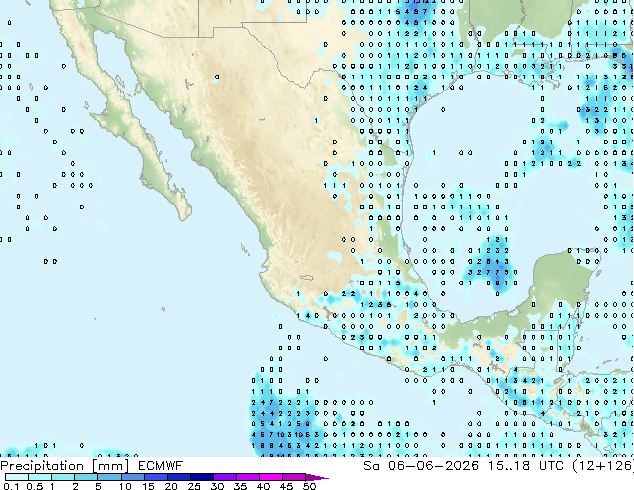Click the date Sa 06-06-2026 text
The image size is (634, 490).
(421, 466)
